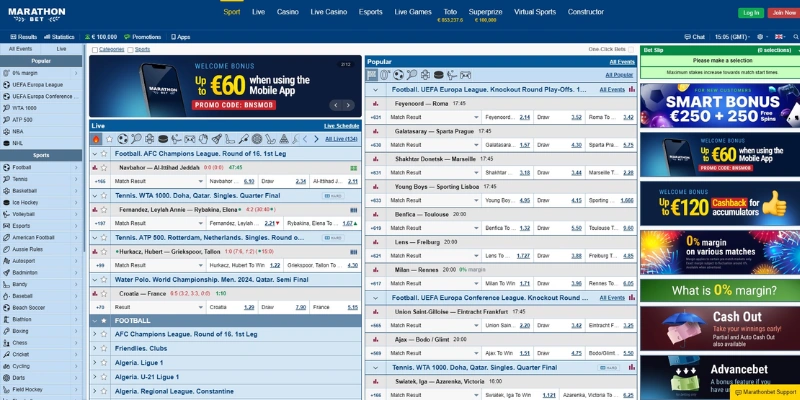The height and width of the screenshot is (400, 800).
Task: Open Match Result dropdown for Feyenoord — Roma
Action: [434, 117]
